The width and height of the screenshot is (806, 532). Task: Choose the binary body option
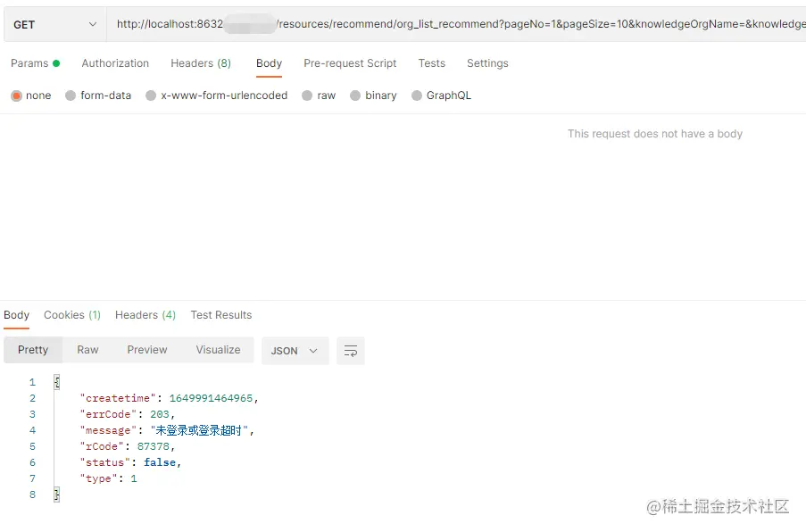[x=355, y=96]
